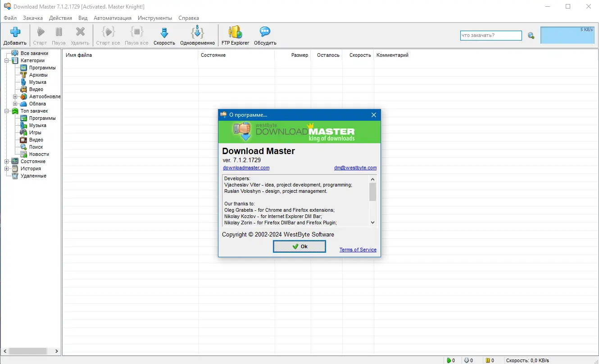Open the Автоматизация menu
The width and height of the screenshot is (599, 364).
click(113, 18)
